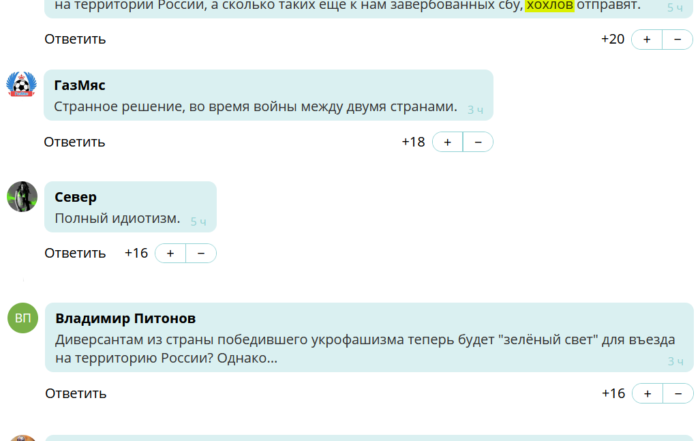Click the 5 ч timestamp on Север comment

tap(198, 221)
